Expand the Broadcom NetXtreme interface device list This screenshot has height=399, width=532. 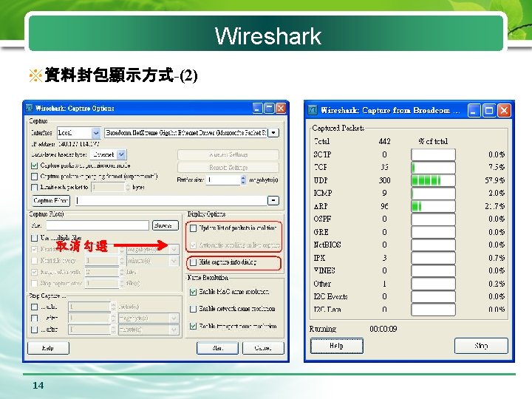pyautogui.click(x=273, y=133)
